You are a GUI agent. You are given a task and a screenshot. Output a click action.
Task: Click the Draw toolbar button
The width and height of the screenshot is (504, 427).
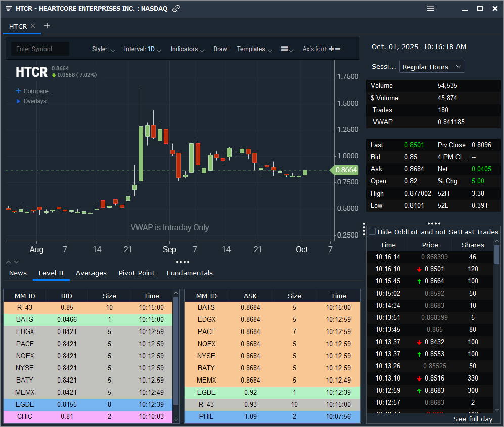[220, 49]
